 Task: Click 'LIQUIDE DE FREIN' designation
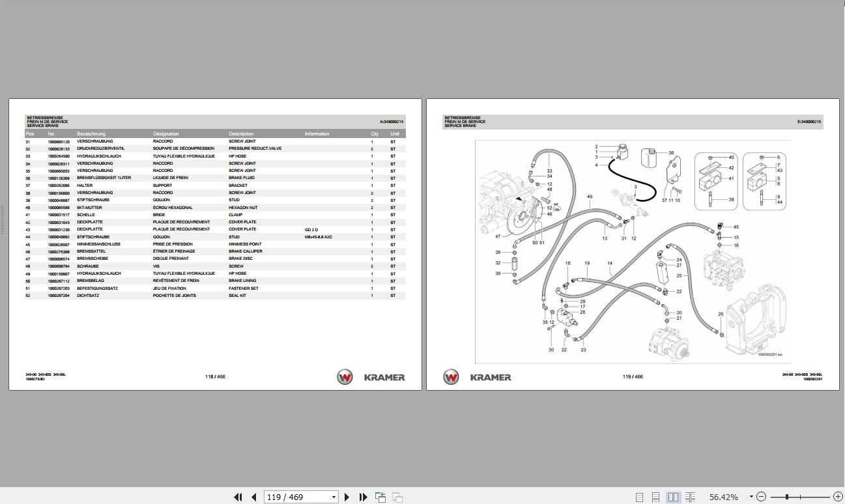[x=171, y=178]
